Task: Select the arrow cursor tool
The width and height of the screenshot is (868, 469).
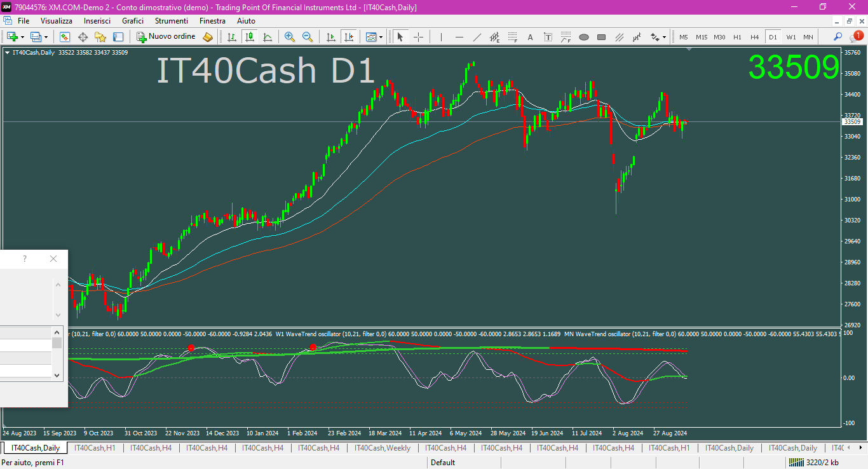Action: (400, 37)
